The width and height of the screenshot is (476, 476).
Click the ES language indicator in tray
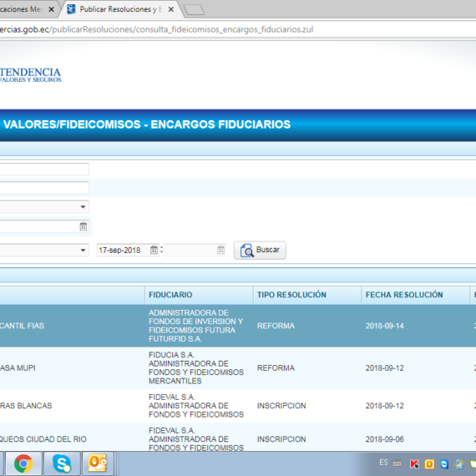pyautogui.click(x=383, y=463)
